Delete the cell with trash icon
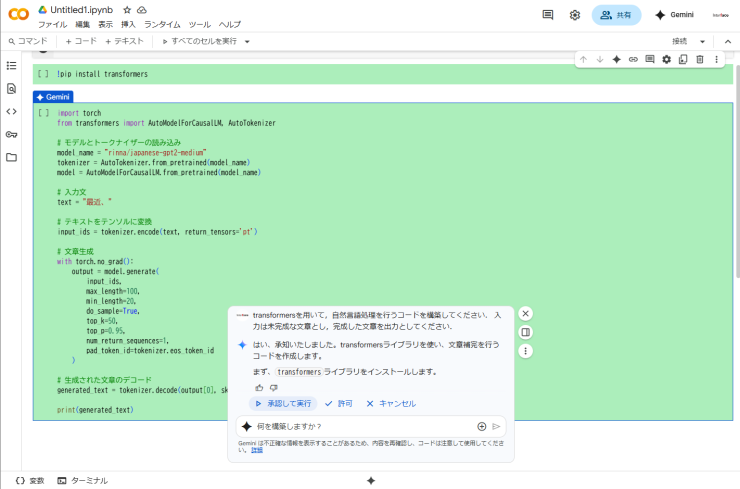The width and height of the screenshot is (740, 489). 700,59
